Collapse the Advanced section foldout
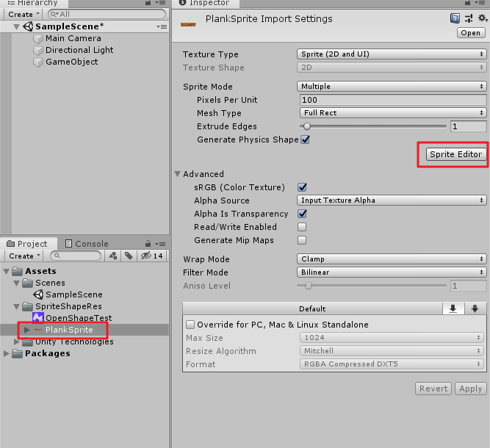 click(178, 174)
